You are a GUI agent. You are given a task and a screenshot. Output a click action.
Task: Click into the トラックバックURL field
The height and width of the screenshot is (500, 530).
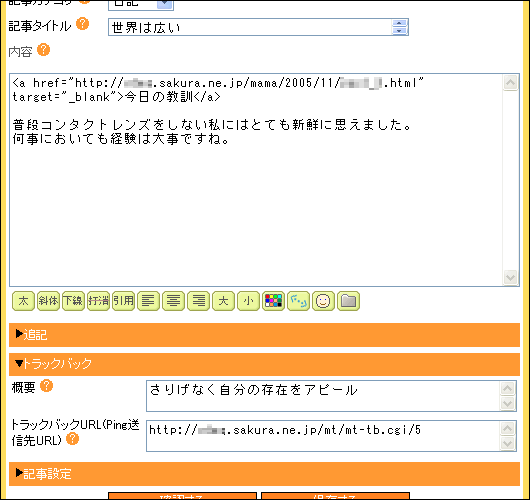[x=322, y=436]
